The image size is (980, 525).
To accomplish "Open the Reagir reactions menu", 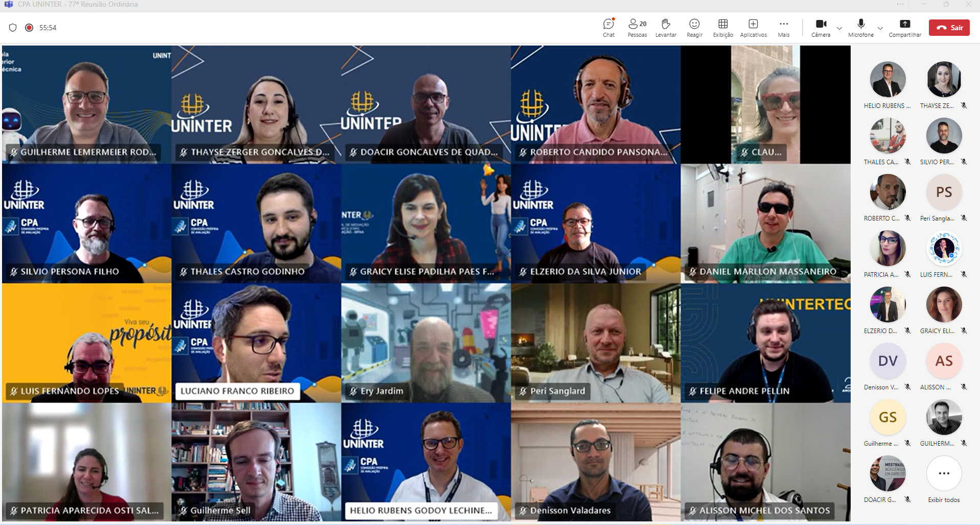I will click(x=694, y=28).
